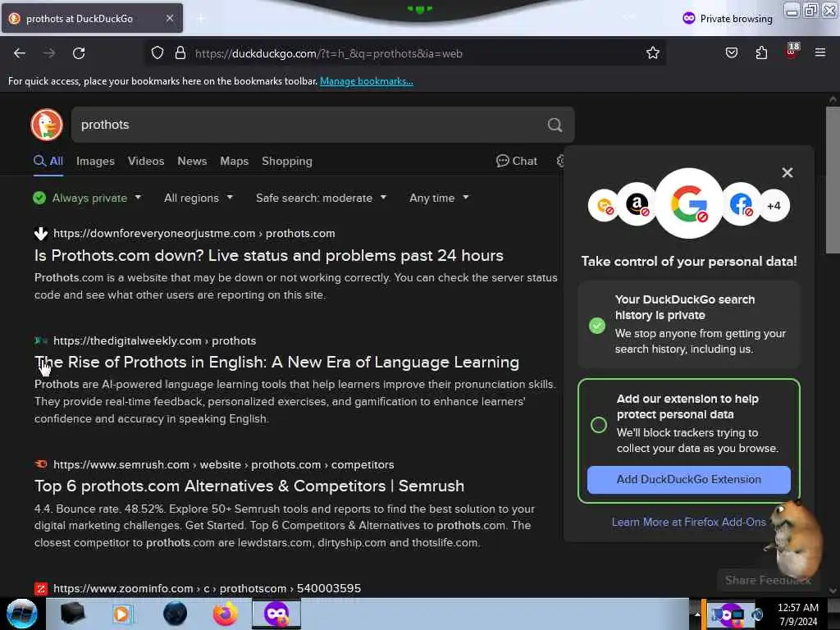This screenshot has width=840, height=630.
Task: Launch Firefox from the taskbar
Action: pyautogui.click(x=226, y=614)
